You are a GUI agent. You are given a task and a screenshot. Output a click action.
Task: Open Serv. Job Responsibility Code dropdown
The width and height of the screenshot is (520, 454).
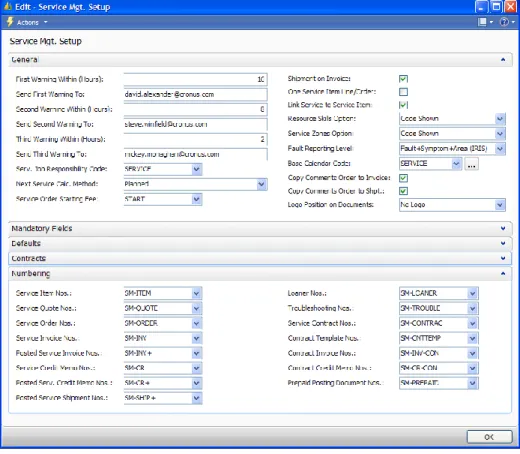click(x=197, y=169)
